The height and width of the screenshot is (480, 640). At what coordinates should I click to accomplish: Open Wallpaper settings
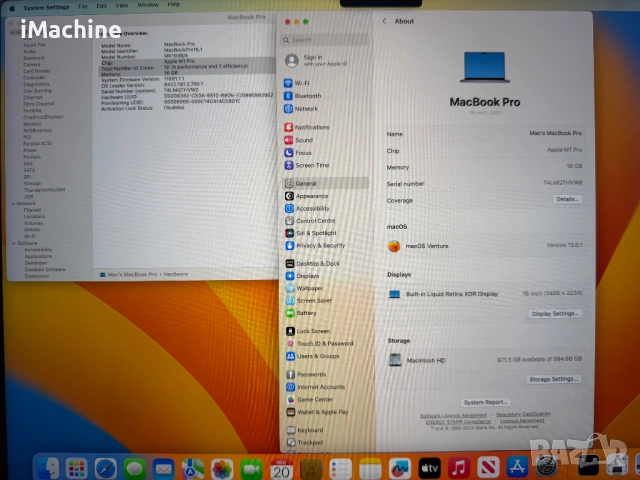[x=304, y=288]
